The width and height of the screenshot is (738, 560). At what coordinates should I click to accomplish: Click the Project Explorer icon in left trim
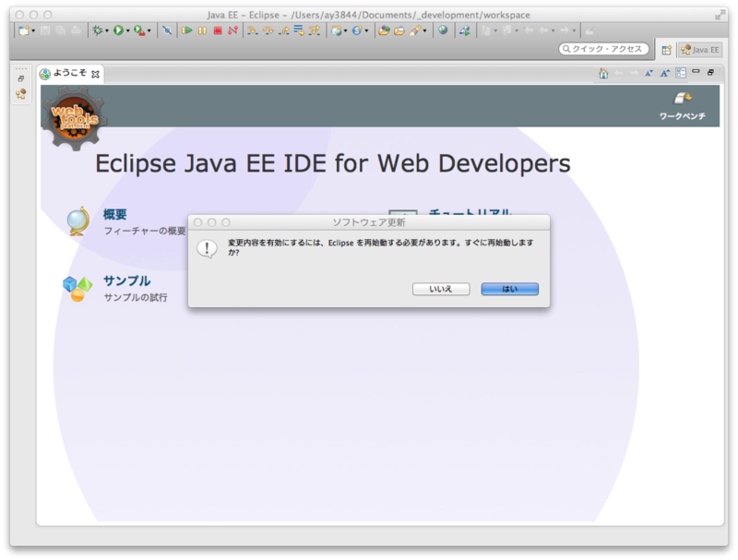tap(20, 94)
